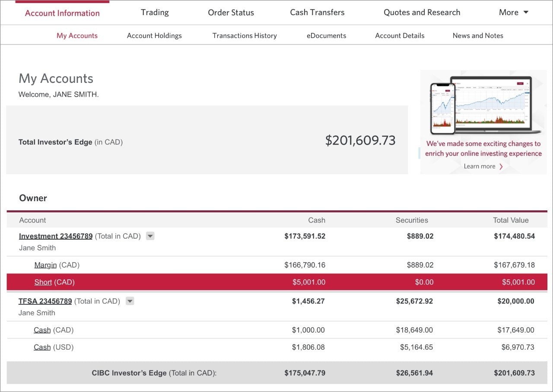Click the Owner section heading

tap(33, 198)
